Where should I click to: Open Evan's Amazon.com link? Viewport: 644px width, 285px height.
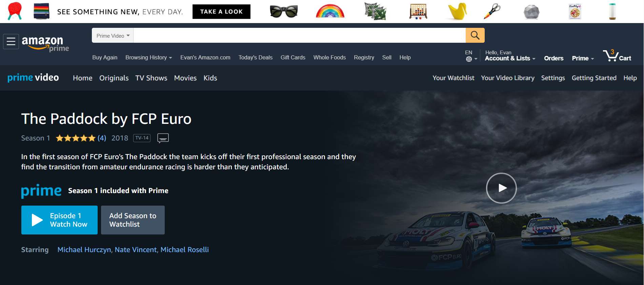(x=205, y=58)
